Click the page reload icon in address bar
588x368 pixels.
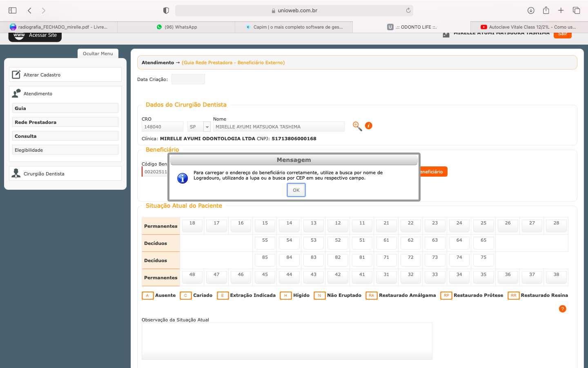408,10
